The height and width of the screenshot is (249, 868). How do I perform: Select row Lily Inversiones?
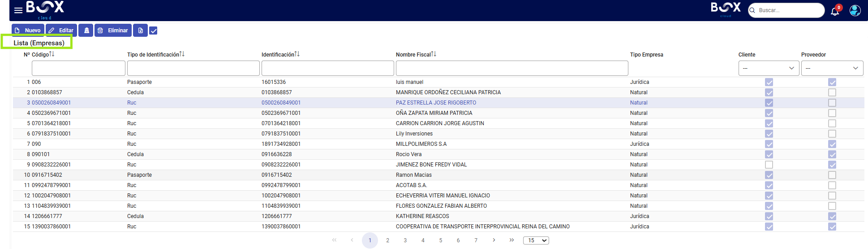click(438, 134)
